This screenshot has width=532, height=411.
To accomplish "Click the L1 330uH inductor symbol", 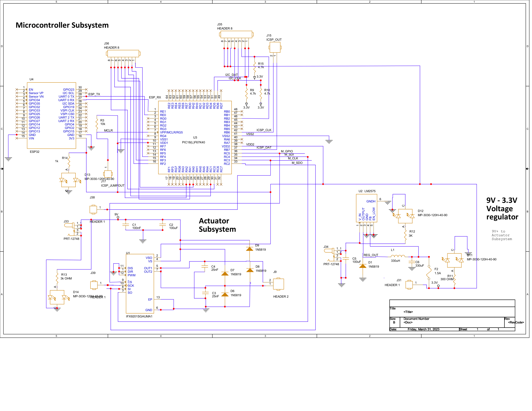I will [x=398, y=256].
